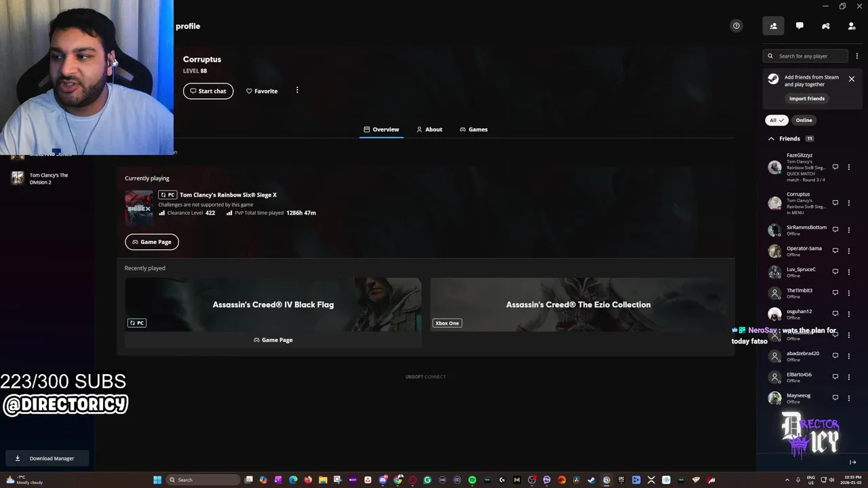Open chat with Luv_SpruceC

(835, 272)
